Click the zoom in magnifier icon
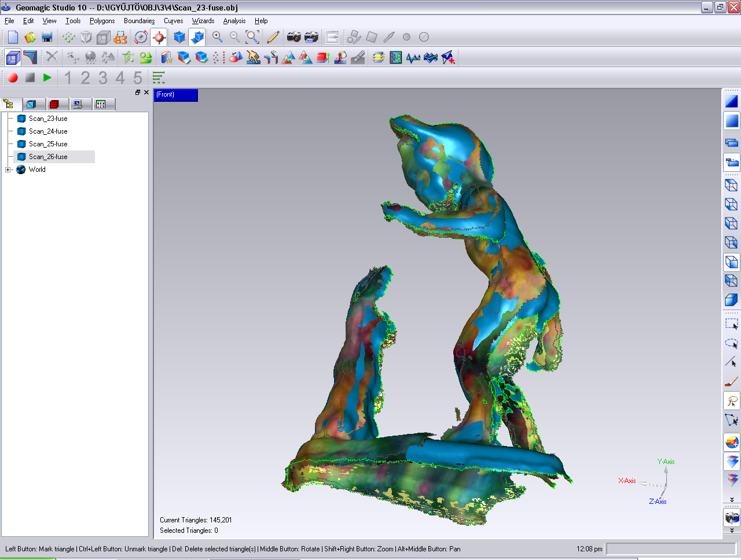 click(x=218, y=37)
